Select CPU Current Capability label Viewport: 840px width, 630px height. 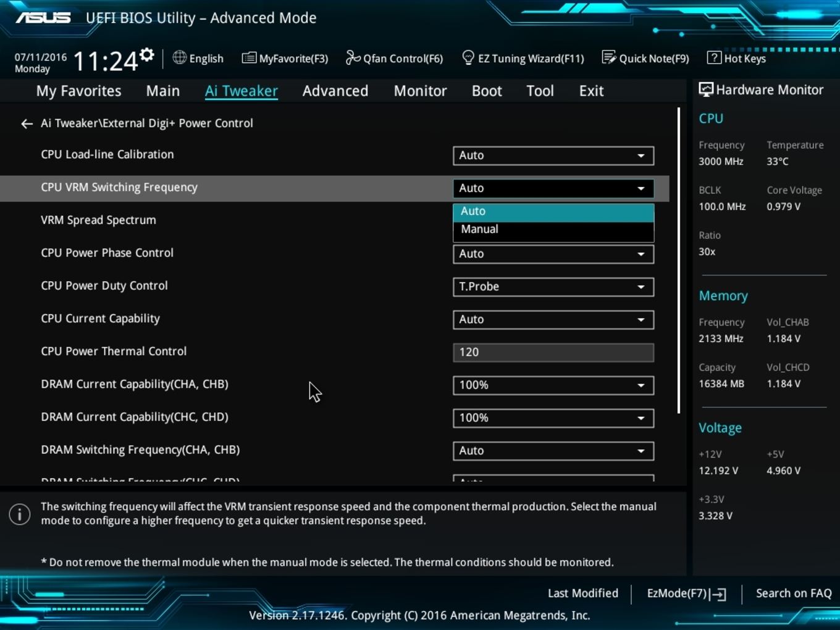coord(100,318)
